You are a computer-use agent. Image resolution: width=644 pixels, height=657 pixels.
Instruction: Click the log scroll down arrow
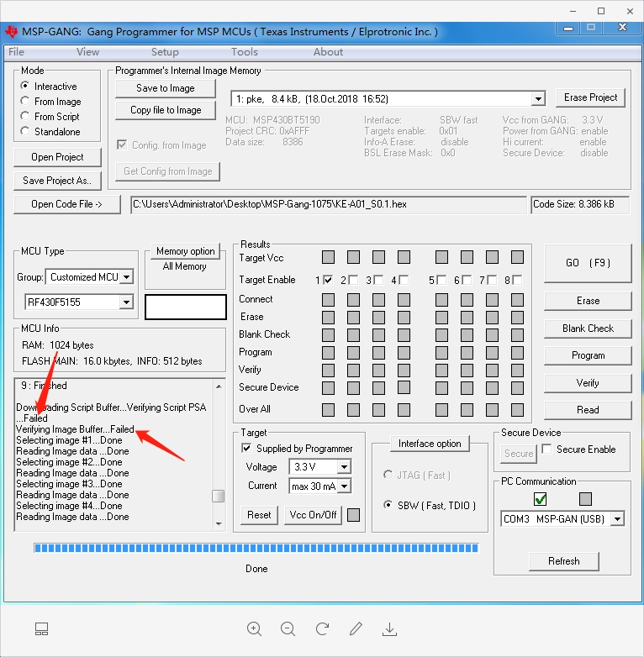click(219, 523)
